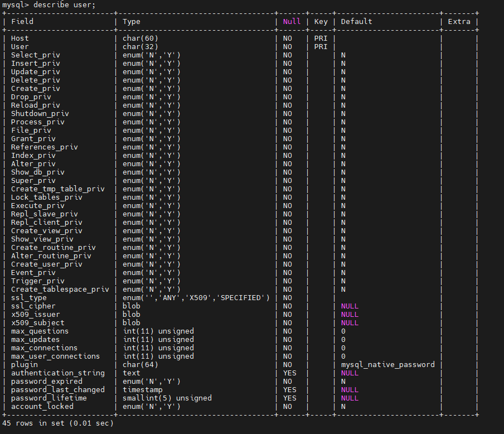Select the 'Alter_priv' field

click(33, 164)
